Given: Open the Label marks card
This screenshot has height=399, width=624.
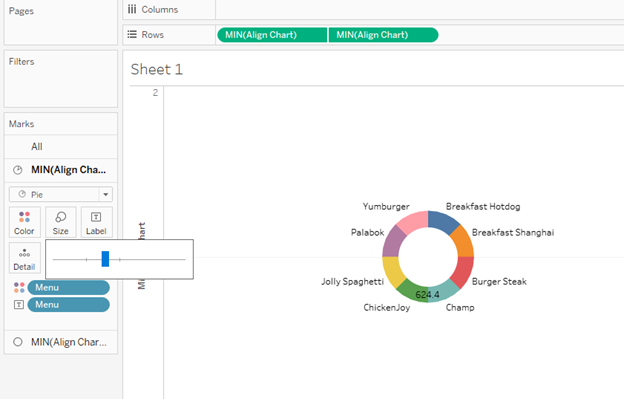Looking at the screenshot, I should pyautogui.click(x=96, y=222).
